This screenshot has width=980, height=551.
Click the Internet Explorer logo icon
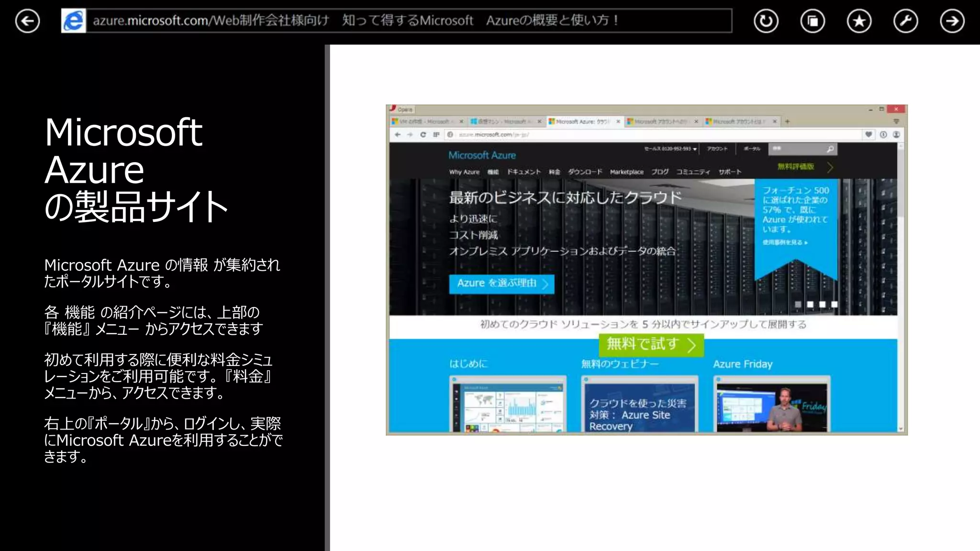74,21
